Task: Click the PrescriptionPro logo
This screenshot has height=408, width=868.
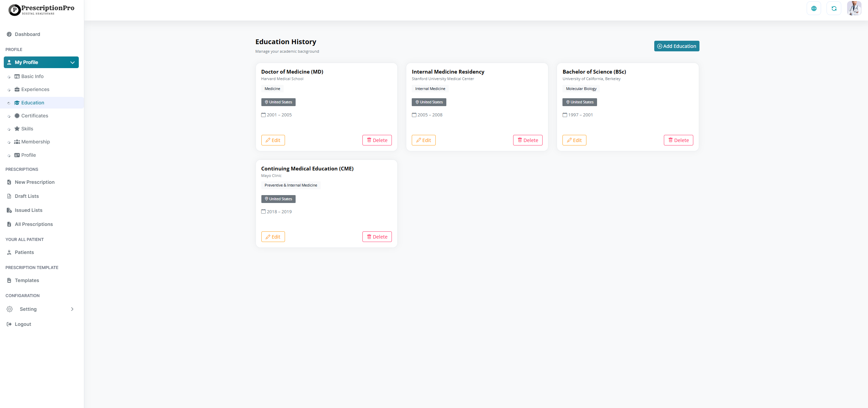Action: [x=41, y=10]
